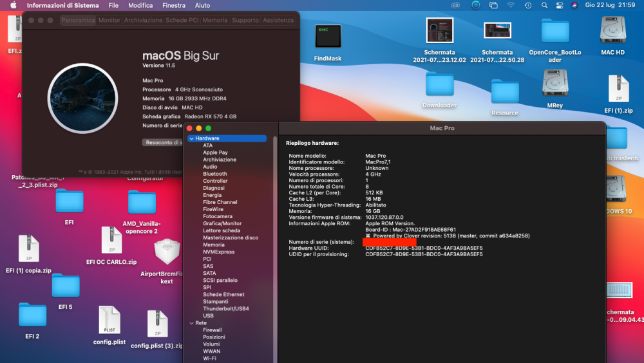Click the Wi-Fi status icon

click(511, 5)
